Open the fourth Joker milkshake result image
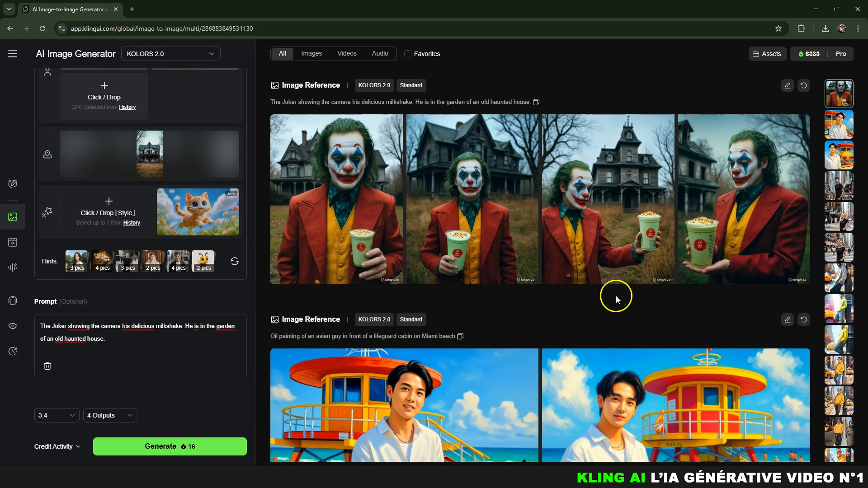Screen dimensions: 868x488 (x=744, y=199)
